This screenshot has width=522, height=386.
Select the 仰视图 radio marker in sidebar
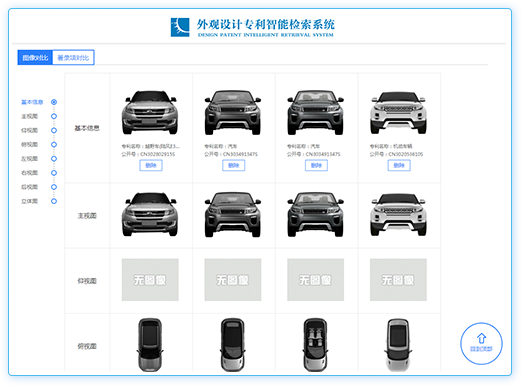pyautogui.click(x=54, y=130)
